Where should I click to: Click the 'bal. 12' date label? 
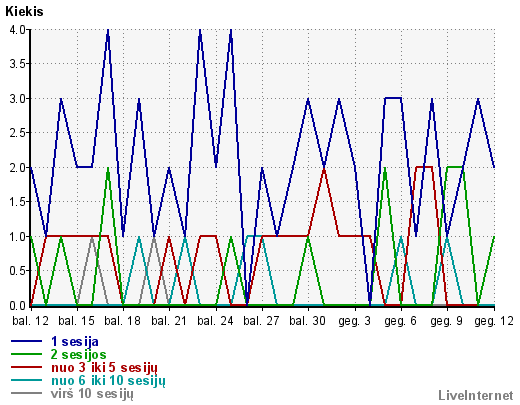pos(30,321)
